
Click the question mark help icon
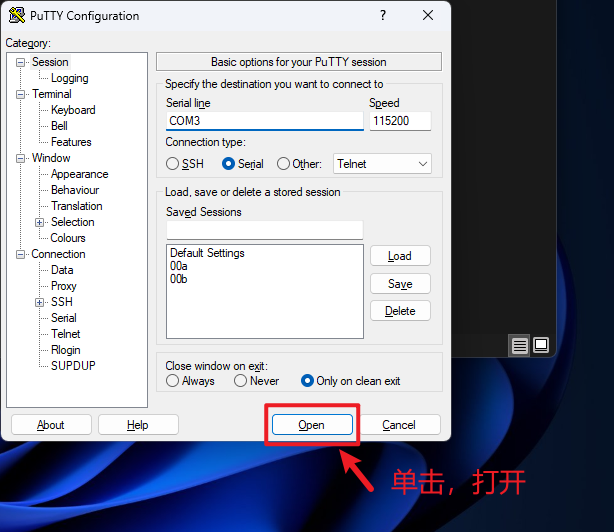click(383, 15)
